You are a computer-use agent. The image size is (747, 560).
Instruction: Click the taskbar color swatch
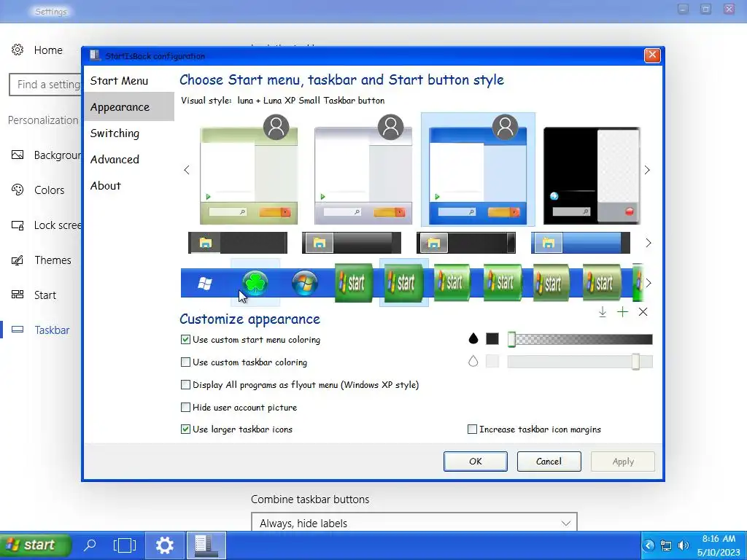coord(492,361)
